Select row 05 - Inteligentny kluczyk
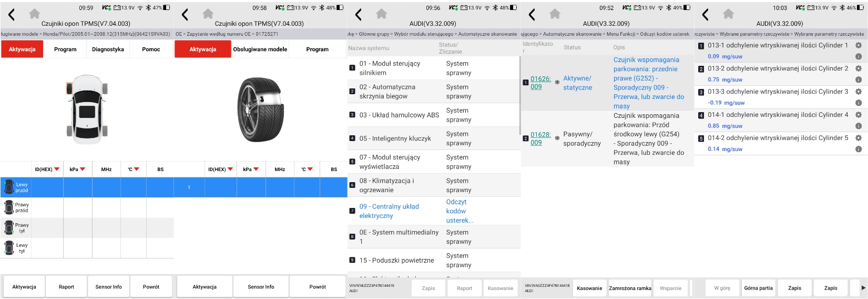868x299 pixels. click(434, 138)
